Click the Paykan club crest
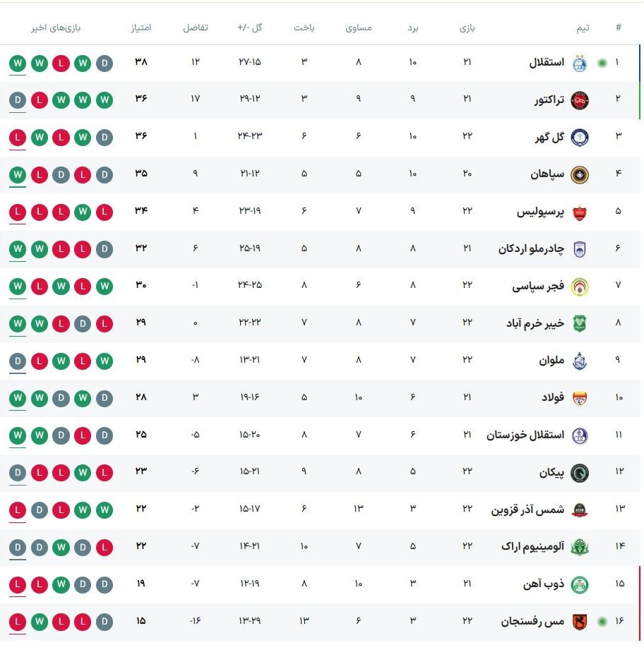 click(580, 473)
